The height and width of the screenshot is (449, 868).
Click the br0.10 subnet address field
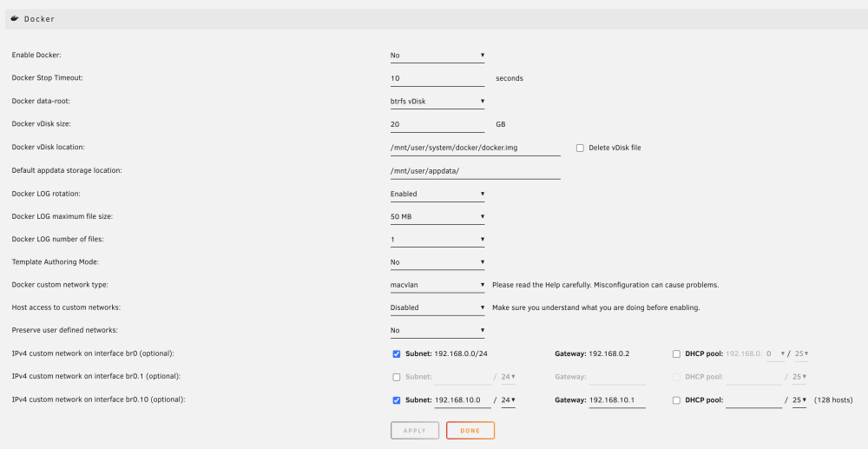(463, 400)
